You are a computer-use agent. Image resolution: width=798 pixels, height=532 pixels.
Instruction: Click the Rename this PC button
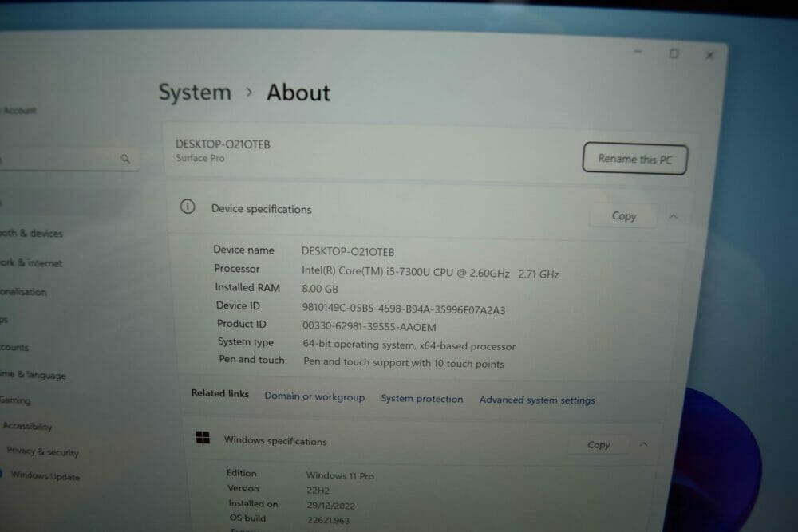(x=634, y=159)
